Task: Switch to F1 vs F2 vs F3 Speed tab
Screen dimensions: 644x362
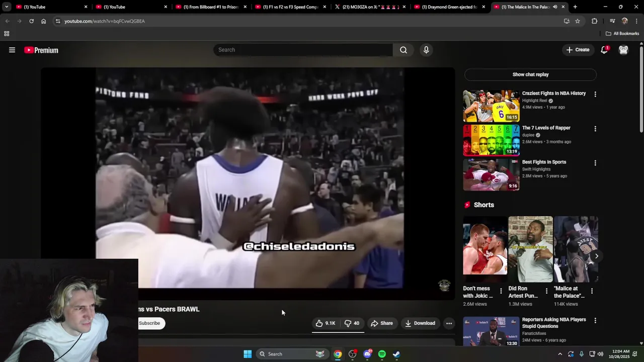Action: (x=290, y=7)
